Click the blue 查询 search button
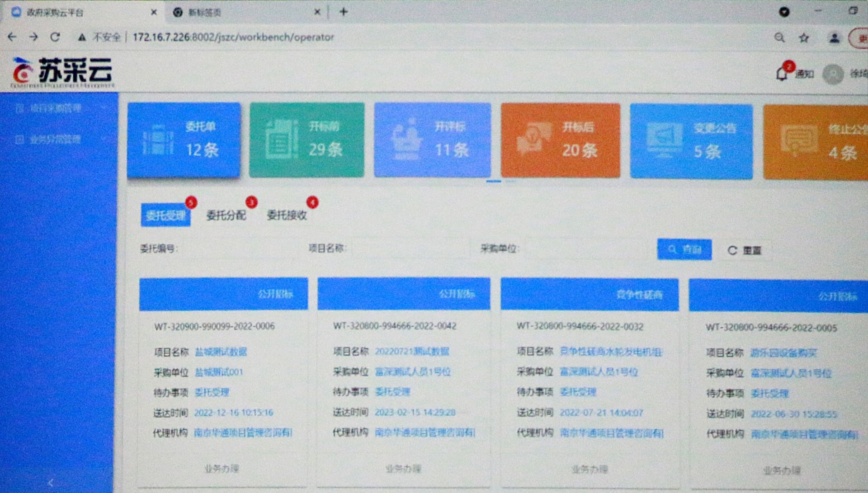 point(684,249)
